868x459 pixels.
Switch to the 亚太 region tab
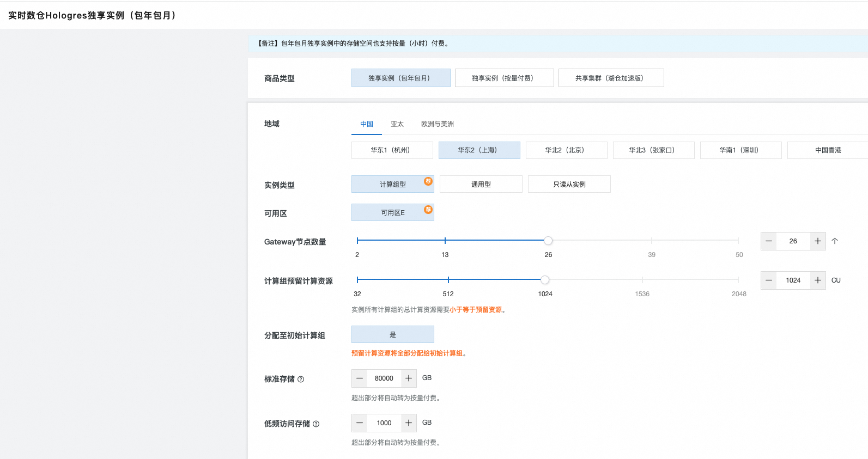coord(397,124)
